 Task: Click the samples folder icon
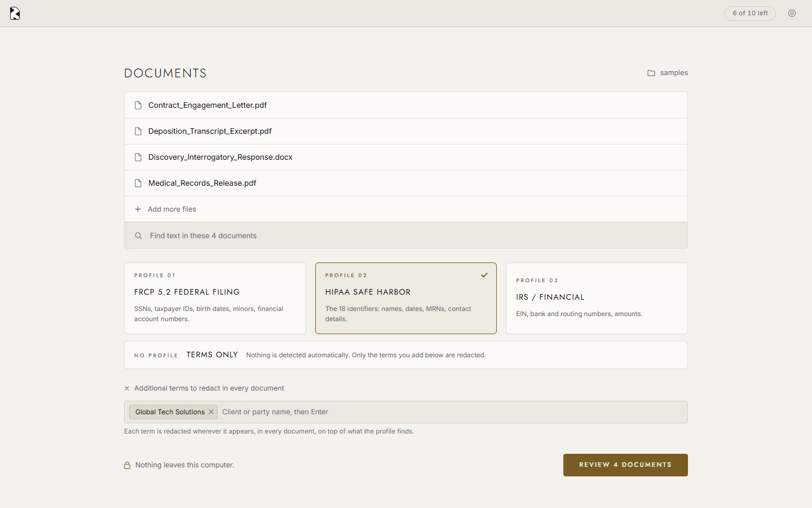[x=651, y=73]
